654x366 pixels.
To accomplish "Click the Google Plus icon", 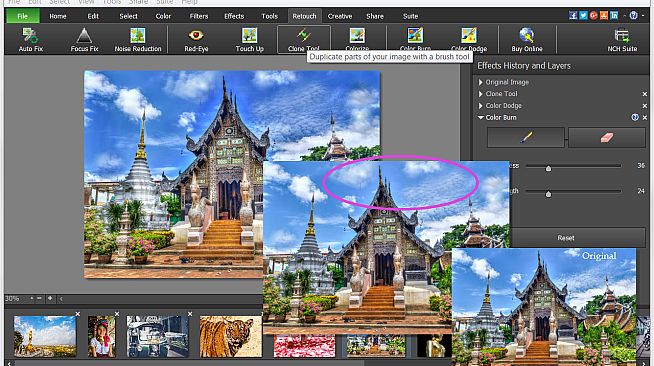I will 593,16.
